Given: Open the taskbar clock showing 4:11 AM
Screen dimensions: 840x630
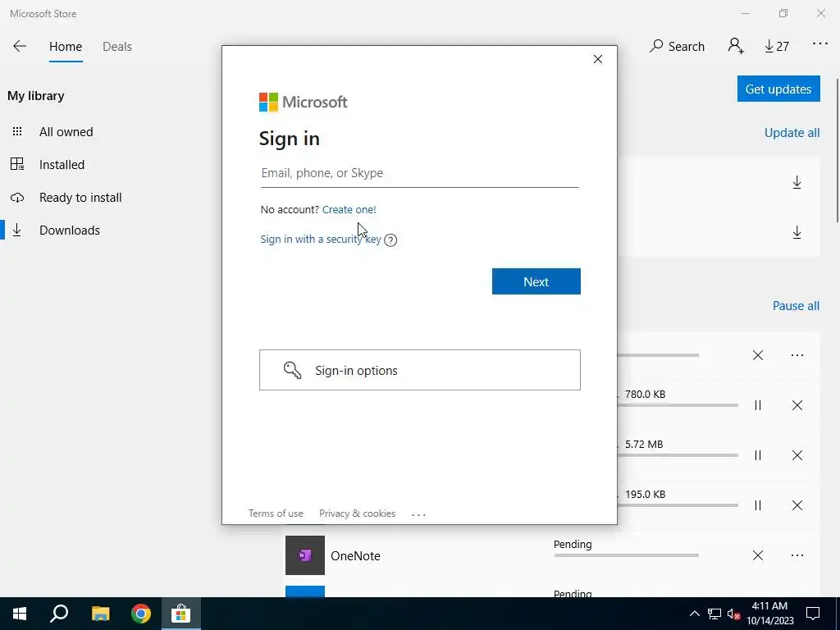Looking at the screenshot, I should 769,614.
